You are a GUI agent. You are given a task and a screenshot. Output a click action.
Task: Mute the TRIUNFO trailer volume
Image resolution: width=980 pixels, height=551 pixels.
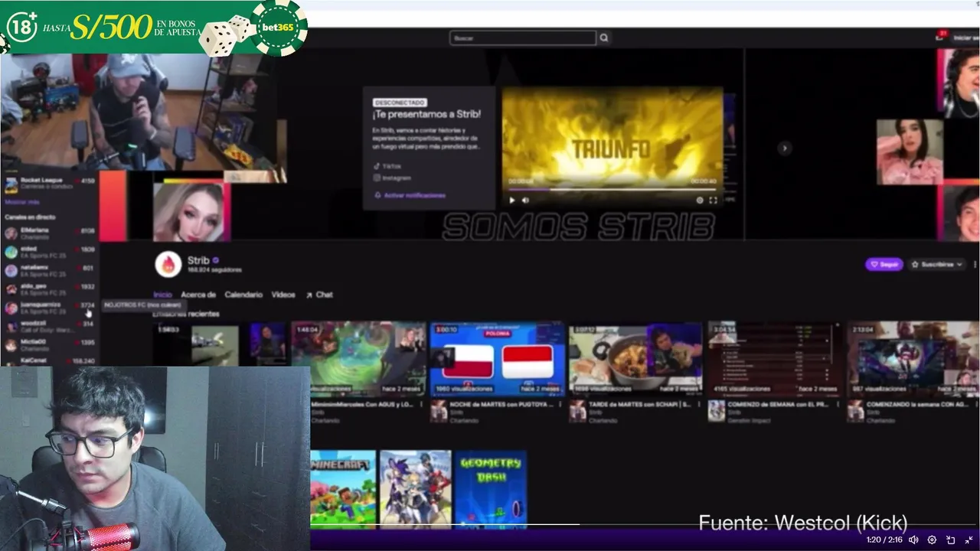(x=525, y=201)
